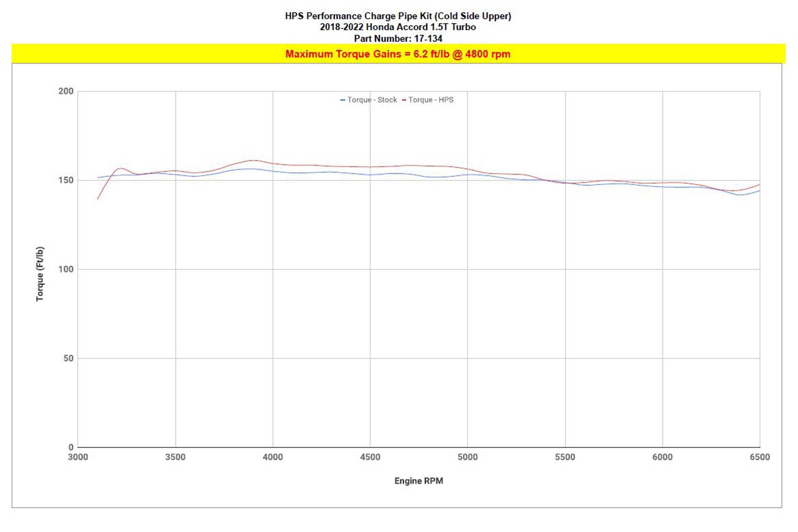Click the chart title HPS Performance Charge Pipe Kit

coord(398,16)
